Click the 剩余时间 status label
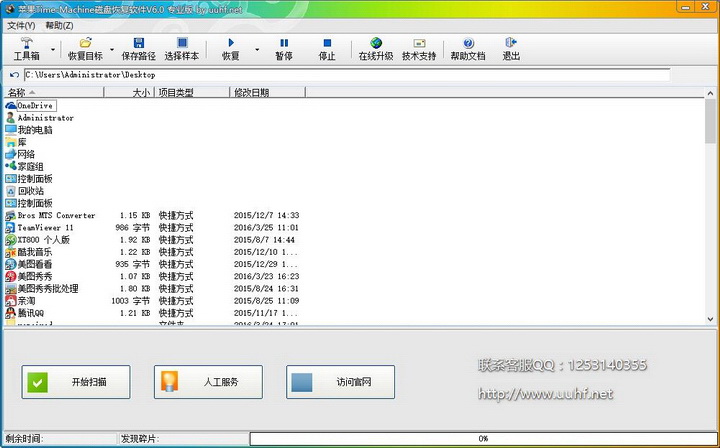The image size is (720, 448). point(24,439)
